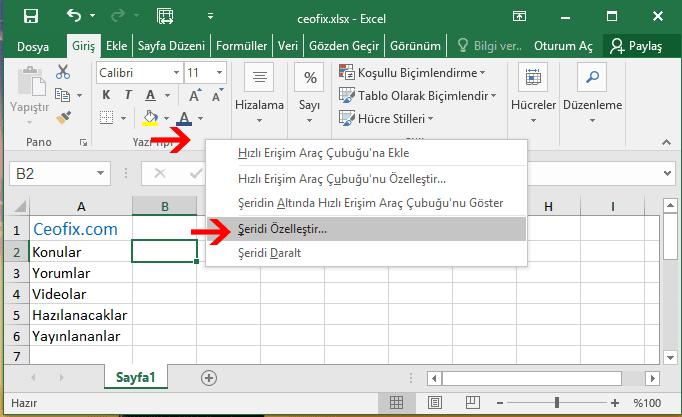Open Koşullu Biçimlendirme menu
This screenshot has height=417, width=682.
tap(412, 73)
